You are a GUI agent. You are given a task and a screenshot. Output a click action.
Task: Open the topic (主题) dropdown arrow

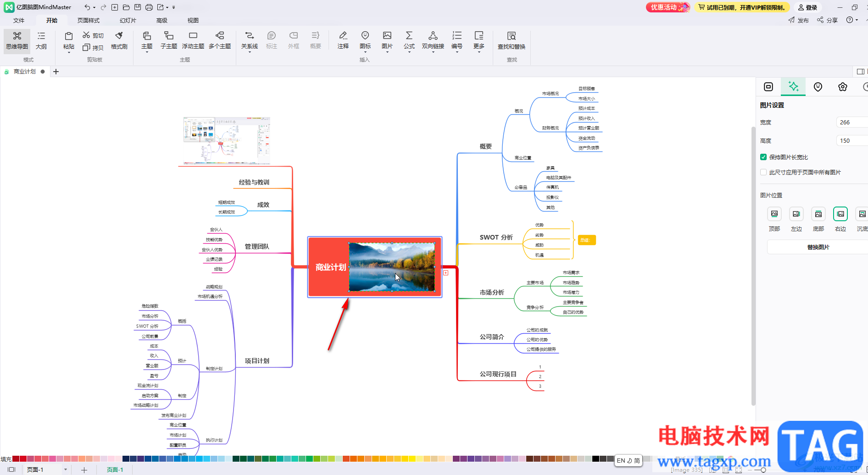click(x=147, y=52)
